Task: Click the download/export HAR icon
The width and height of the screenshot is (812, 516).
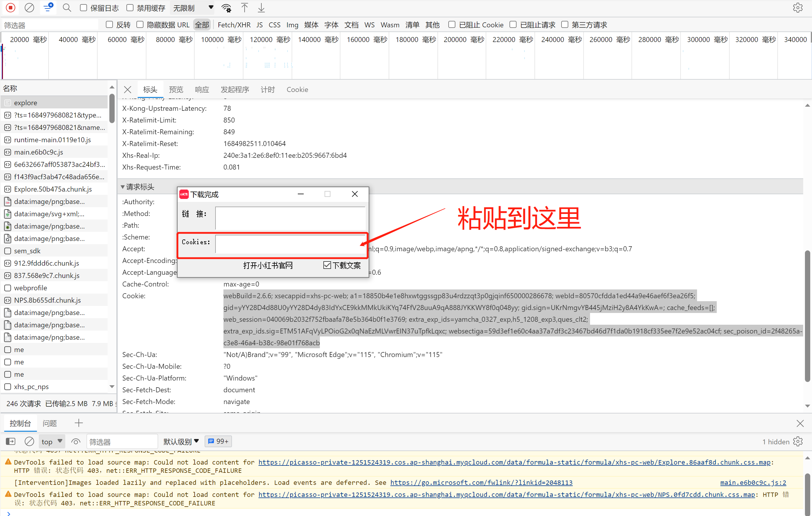Action: (x=262, y=8)
